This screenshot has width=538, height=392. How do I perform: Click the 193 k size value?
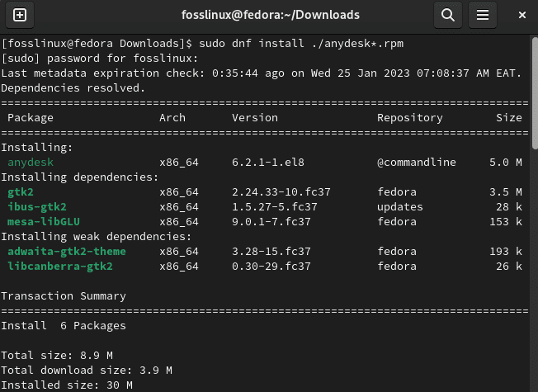tap(506, 252)
